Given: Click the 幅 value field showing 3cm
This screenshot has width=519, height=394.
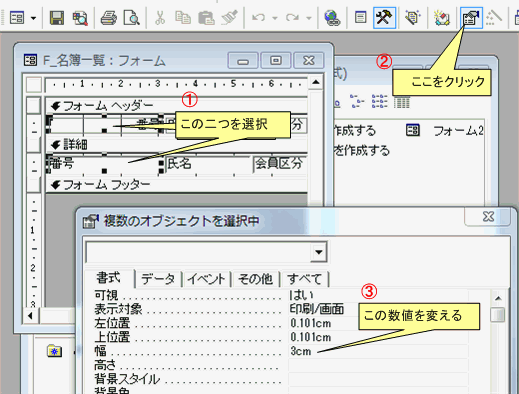Looking at the screenshot, I should (378, 351).
